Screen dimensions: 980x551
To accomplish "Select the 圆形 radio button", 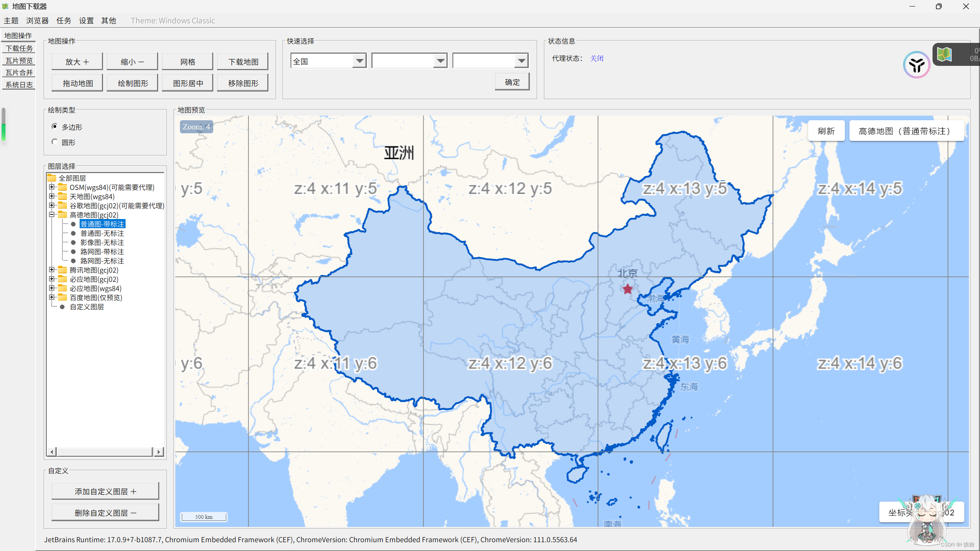I will pos(55,142).
